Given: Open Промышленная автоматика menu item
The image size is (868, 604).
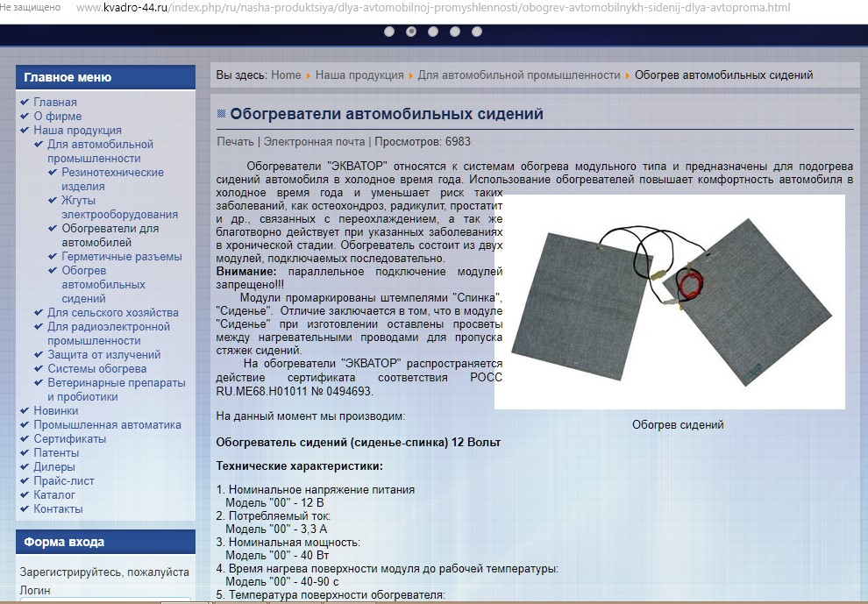Looking at the screenshot, I should tap(107, 424).
